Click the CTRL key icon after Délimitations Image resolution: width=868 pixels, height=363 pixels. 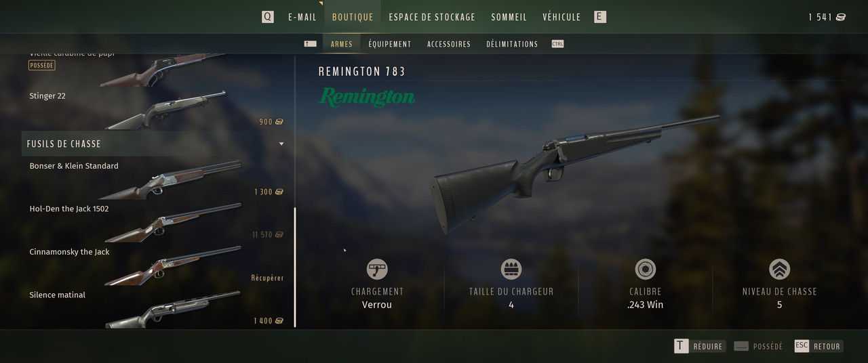tap(557, 44)
